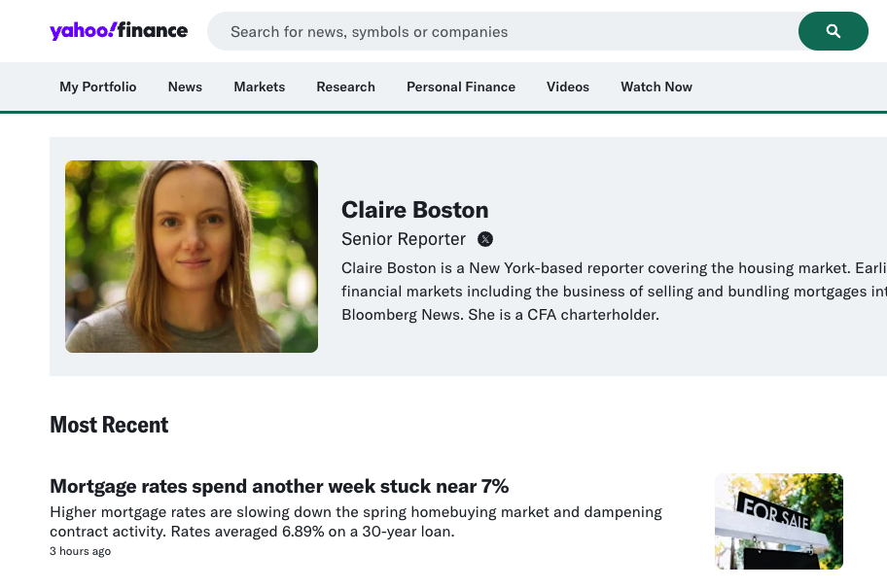This screenshot has height=588, width=887.
Task: Click the Senior Reporter title text
Action: point(403,238)
